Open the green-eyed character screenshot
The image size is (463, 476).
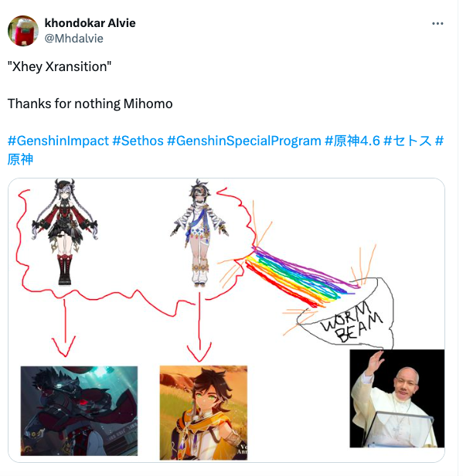point(203,413)
